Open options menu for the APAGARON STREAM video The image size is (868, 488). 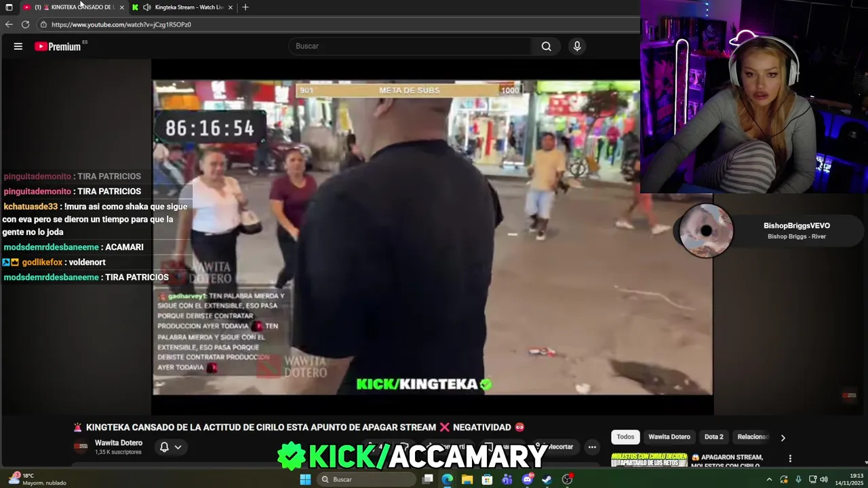point(790,459)
